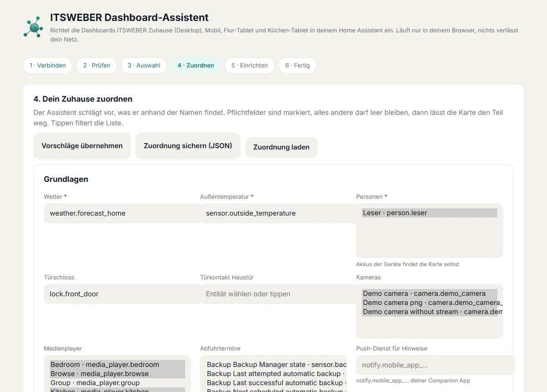
Task: Open the Türschloss entity field
Action: (123, 294)
